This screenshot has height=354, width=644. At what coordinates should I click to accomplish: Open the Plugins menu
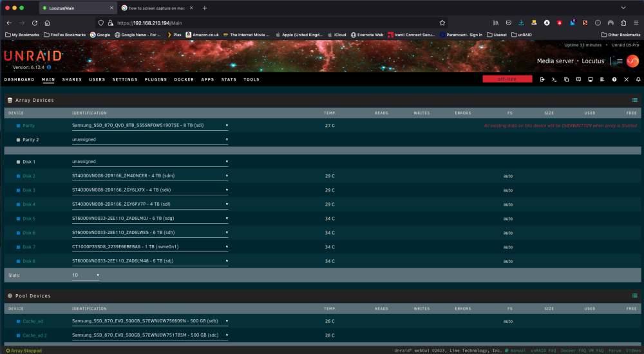coord(156,79)
